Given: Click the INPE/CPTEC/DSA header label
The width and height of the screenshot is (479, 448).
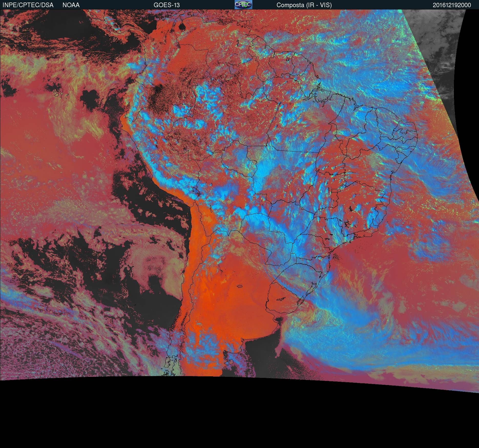Looking at the screenshot, I should [x=28, y=5].
